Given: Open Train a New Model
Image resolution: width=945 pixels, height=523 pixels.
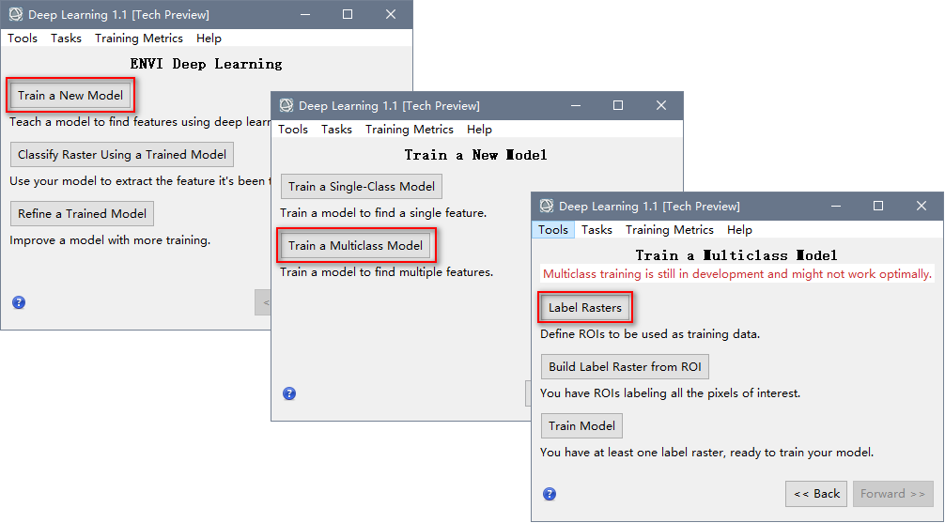Looking at the screenshot, I should pos(70,95).
